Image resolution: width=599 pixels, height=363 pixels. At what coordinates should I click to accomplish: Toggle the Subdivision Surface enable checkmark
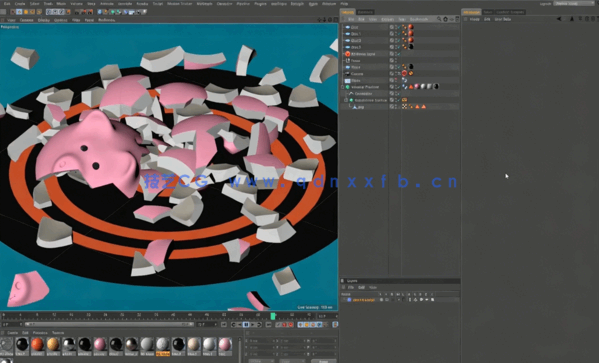[399, 100]
